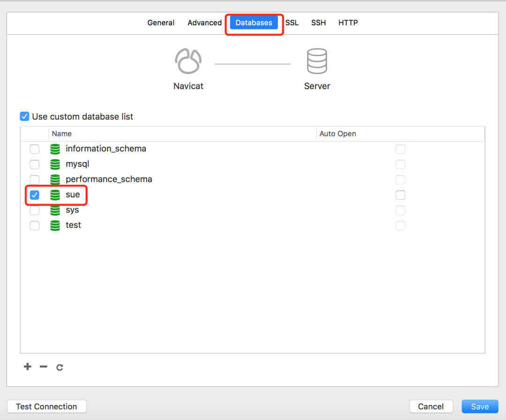The width and height of the screenshot is (506, 420).
Task: Click the Server stack icon
Action: click(317, 60)
